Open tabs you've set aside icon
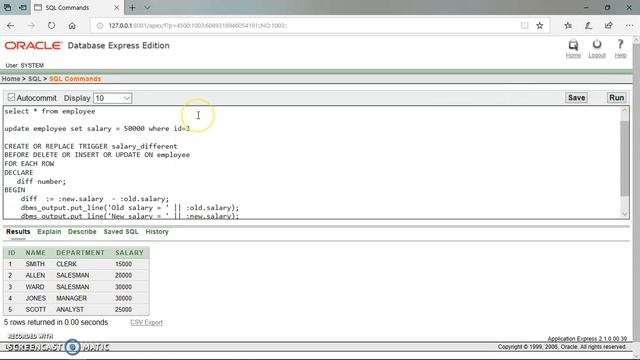This screenshot has height=360, width=640. [x=8, y=7]
